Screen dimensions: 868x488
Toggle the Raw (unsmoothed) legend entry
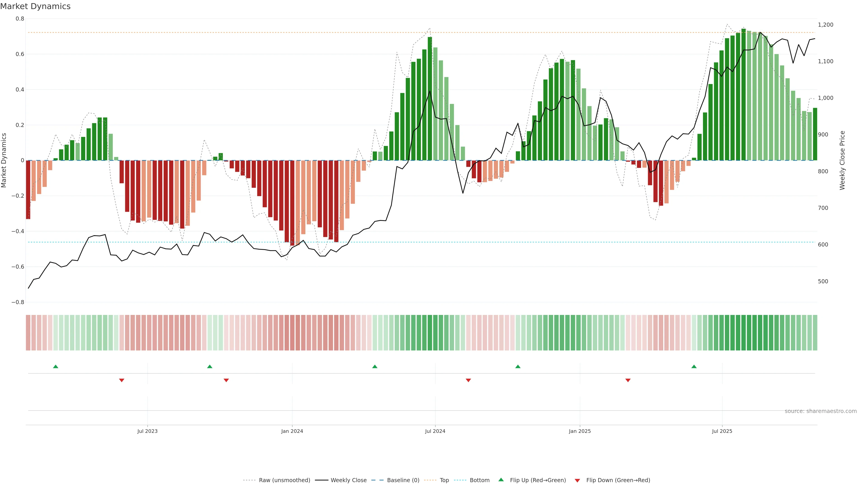click(x=284, y=480)
